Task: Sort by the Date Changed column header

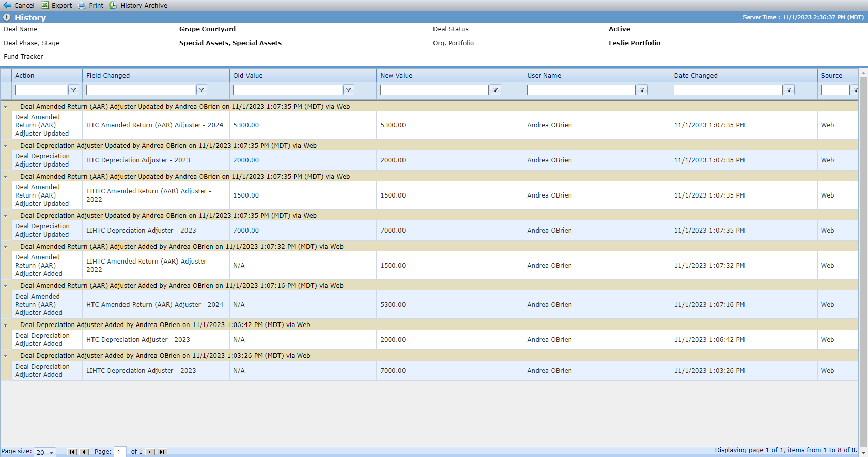Action: (696, 76)
